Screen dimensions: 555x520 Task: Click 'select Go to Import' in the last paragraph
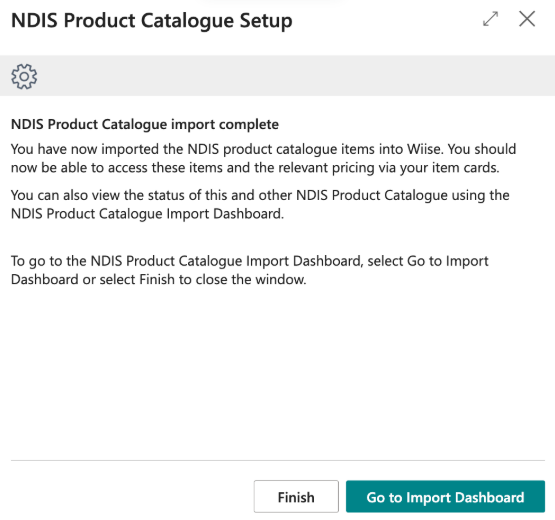click(x=428, y=261)
